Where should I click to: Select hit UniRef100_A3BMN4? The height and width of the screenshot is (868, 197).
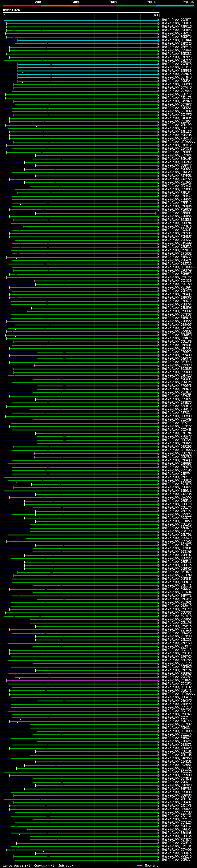pyautogui.click(x=177, y=213)
